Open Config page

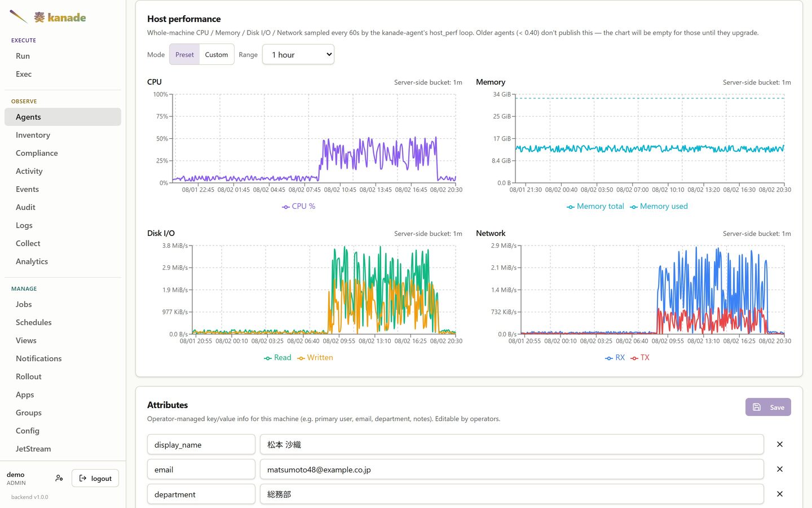[x=63, y=431]
